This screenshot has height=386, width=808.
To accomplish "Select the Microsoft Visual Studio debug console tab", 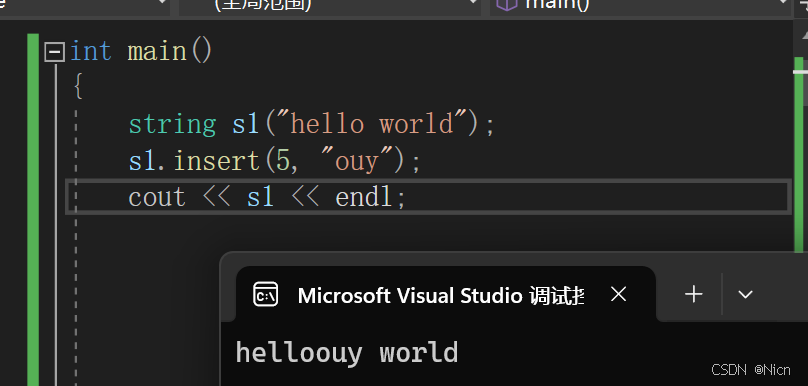I will [x=446, y=294].
